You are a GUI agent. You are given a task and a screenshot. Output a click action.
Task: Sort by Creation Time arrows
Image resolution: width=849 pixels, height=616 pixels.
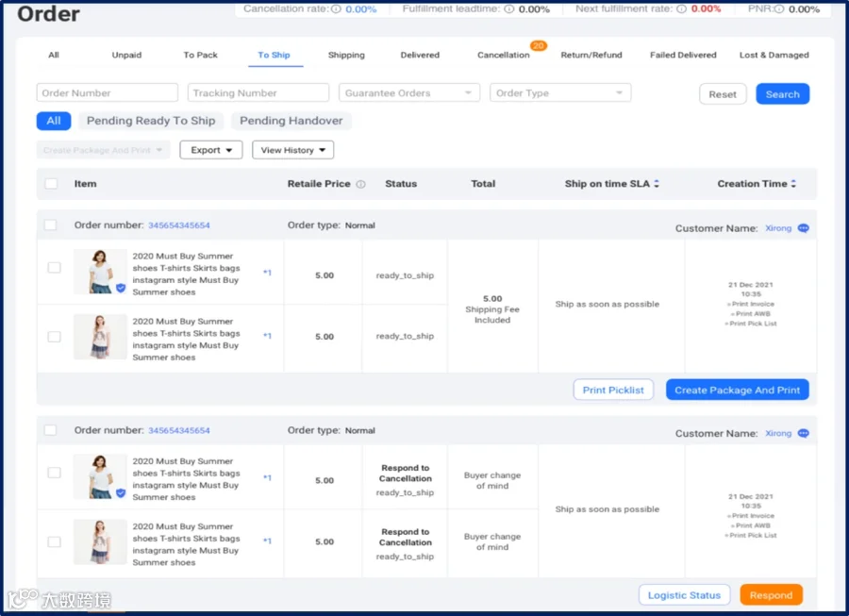coord(793,184)
